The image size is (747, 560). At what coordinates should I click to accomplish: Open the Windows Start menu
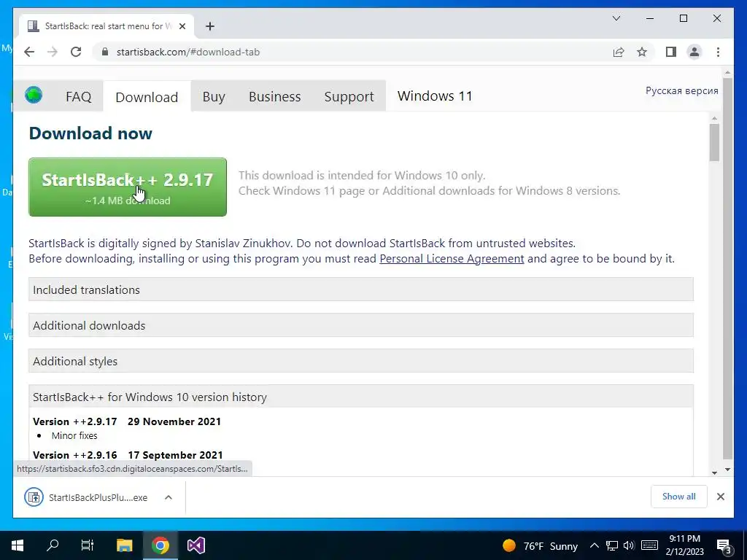tap(18, 545)
